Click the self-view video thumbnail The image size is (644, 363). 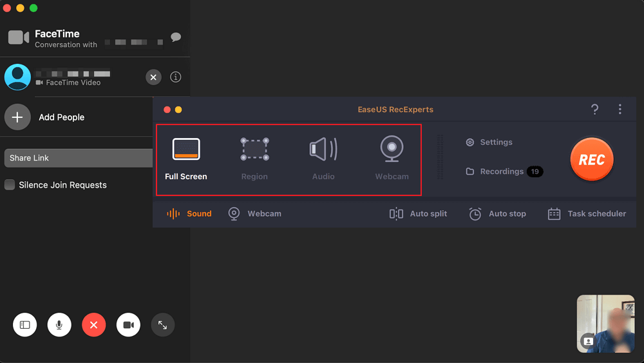coord(606,324)
